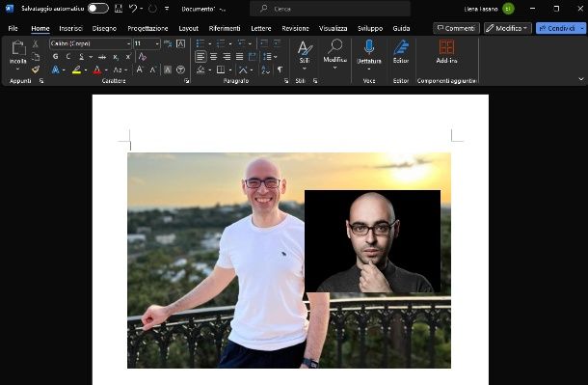Apply superscript formatting

coord(128,57)
